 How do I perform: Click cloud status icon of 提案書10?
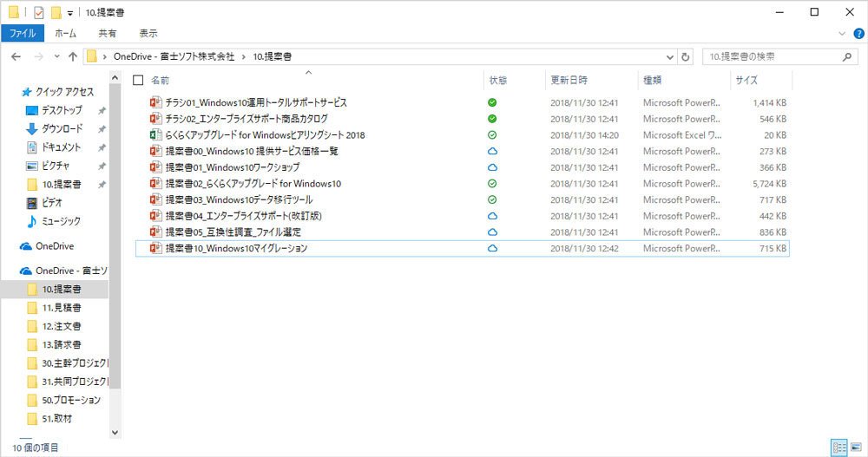[492, 248]
